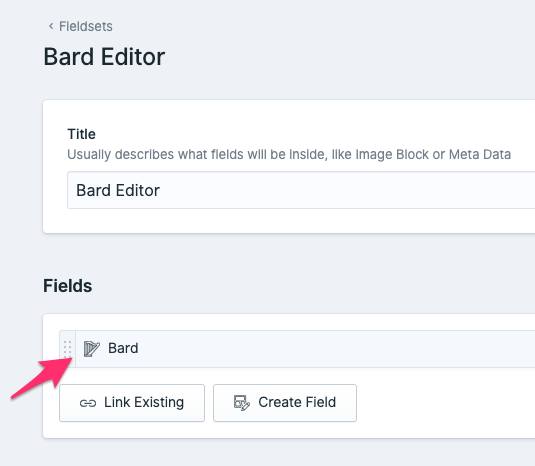Click the Link Existing button

point(132,403)
